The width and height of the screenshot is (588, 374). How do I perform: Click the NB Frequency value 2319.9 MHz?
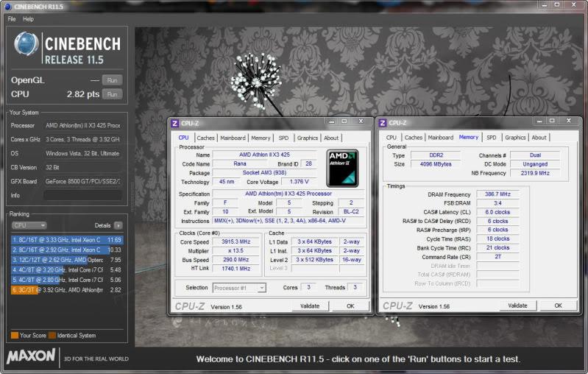pyautogui.click(x=535, y=173)
